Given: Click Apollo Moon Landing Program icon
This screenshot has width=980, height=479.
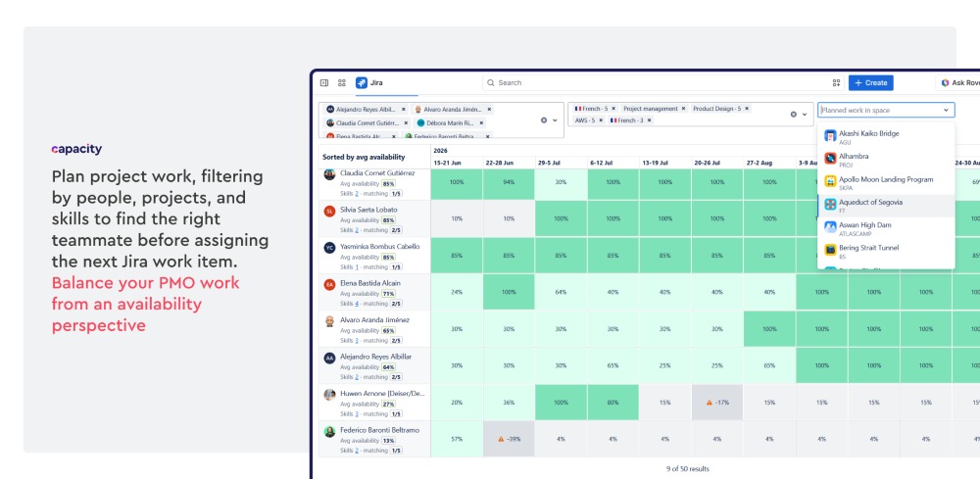Looking at the screenshot, I should (x=830, y=182).
